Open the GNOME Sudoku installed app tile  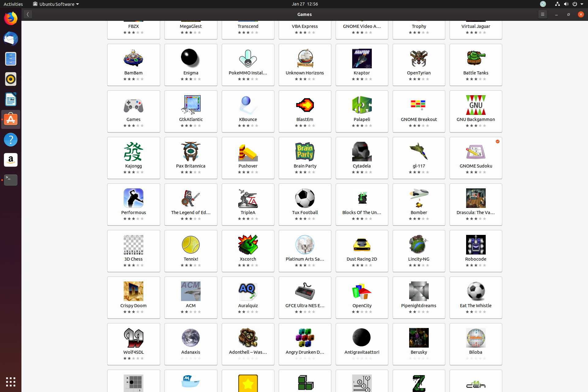(x=475, y=158)
